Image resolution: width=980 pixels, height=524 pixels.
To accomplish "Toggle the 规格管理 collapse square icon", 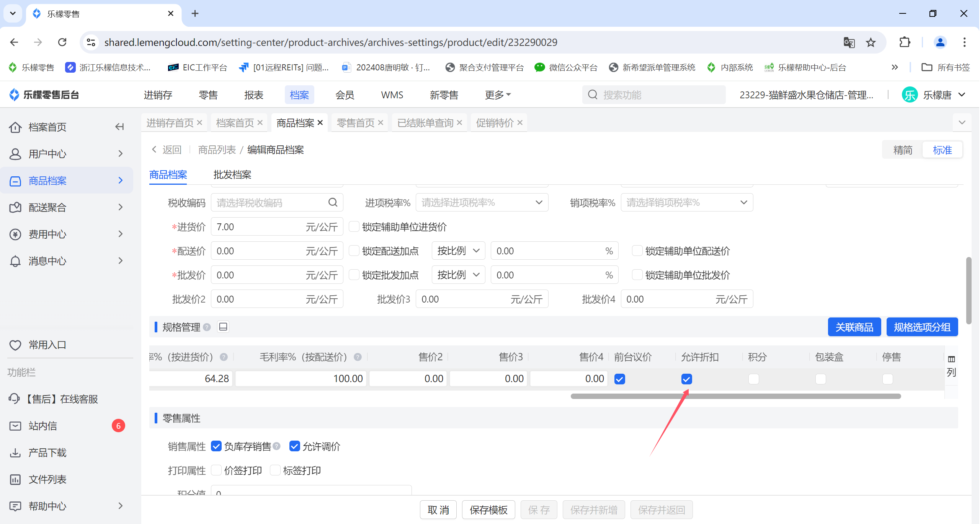I will (223, 327).
